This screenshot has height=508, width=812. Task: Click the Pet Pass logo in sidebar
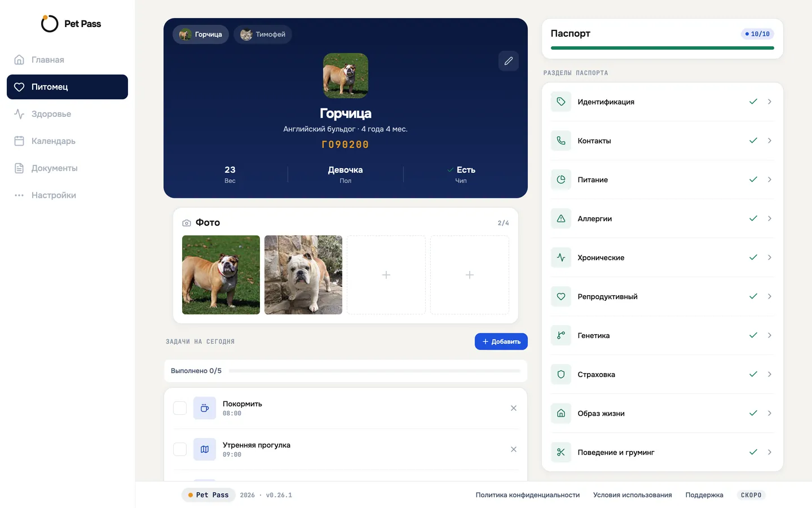coord(71,24)
